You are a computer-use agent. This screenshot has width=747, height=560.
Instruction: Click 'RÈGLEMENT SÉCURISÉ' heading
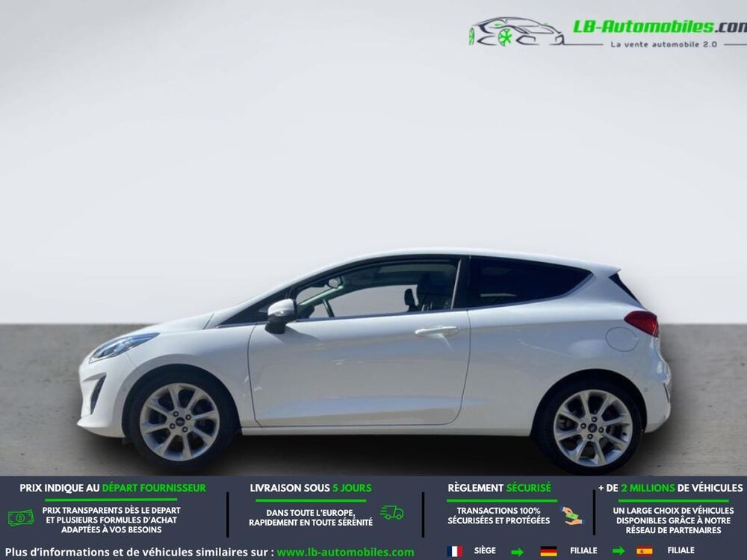[x=499, y=488]
